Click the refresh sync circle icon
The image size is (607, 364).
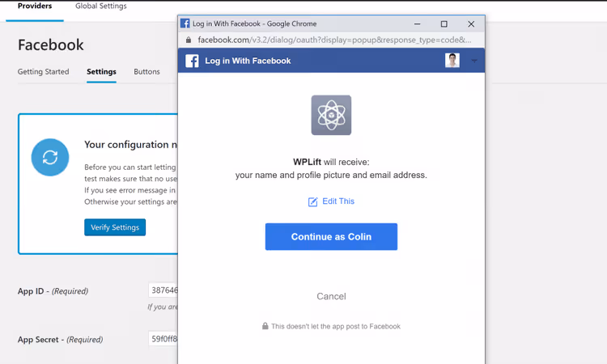(50, 158)
